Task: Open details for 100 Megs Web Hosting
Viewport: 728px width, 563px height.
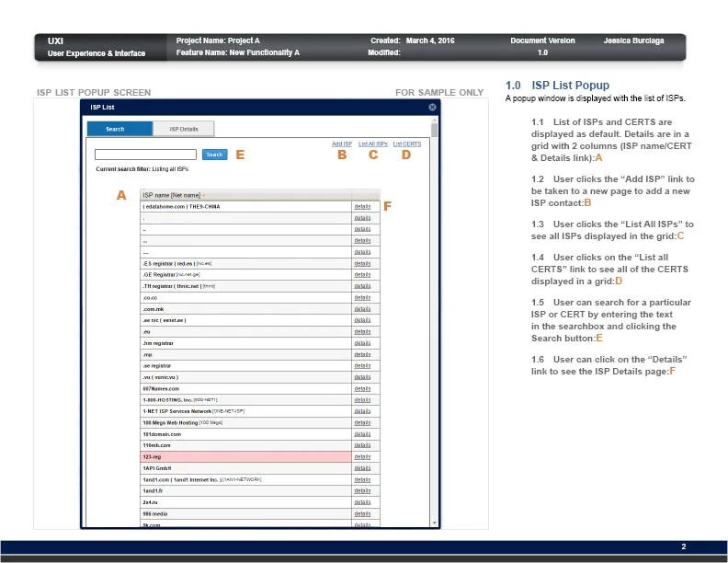Action: [362, 423]
